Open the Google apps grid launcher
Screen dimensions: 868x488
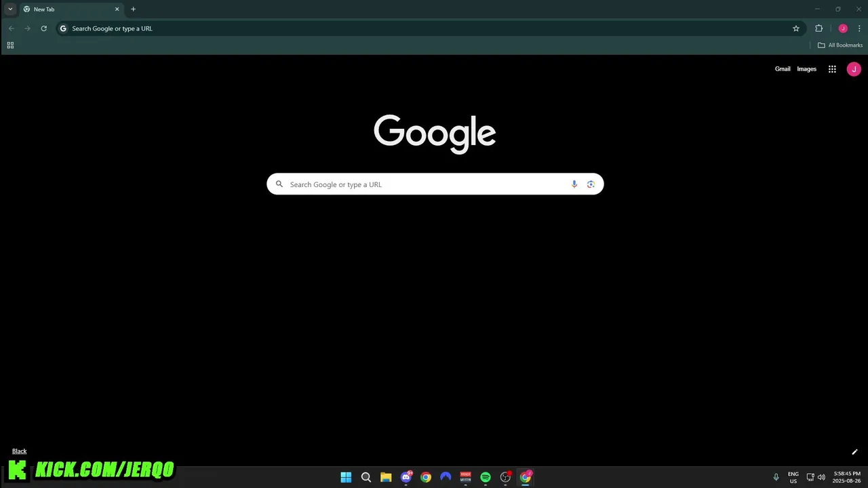[x=832, y=69]
